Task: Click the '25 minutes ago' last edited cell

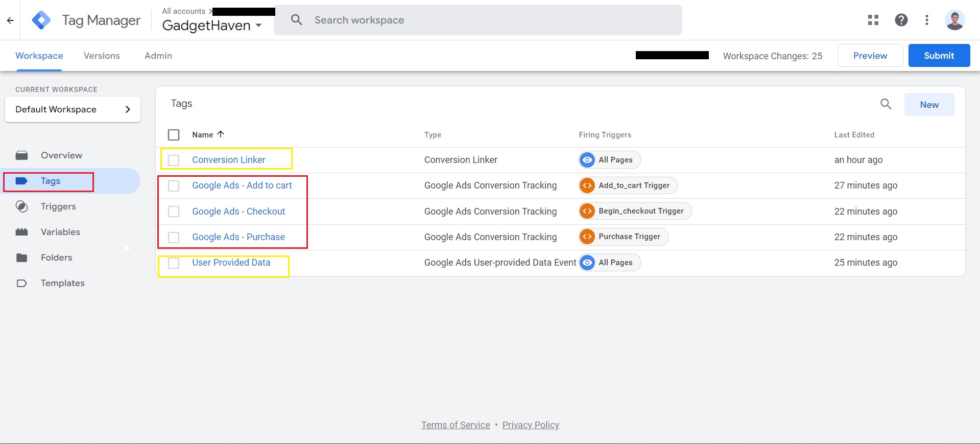Action: click(x=866, y=263)
